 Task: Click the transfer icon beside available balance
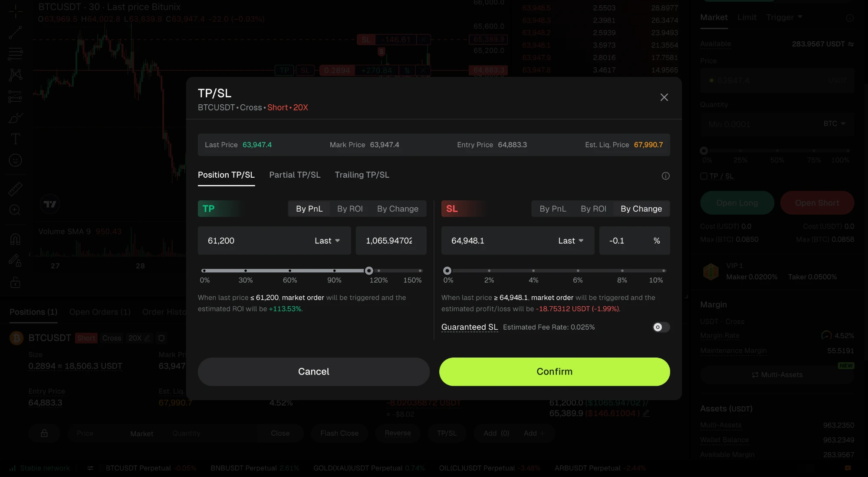click(851, 44)
